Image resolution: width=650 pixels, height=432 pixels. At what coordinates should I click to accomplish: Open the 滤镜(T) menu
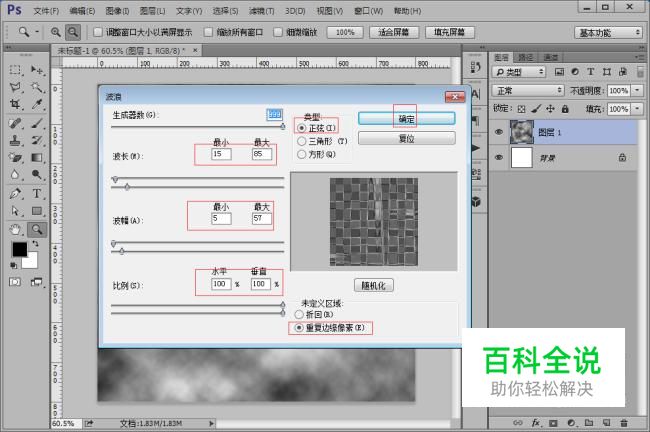pyautogui.click(x=262, y=11)
